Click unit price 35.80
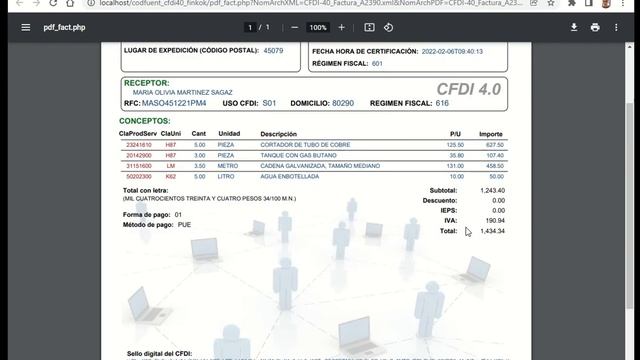The image size is (640, 360). tap(457, 156)
